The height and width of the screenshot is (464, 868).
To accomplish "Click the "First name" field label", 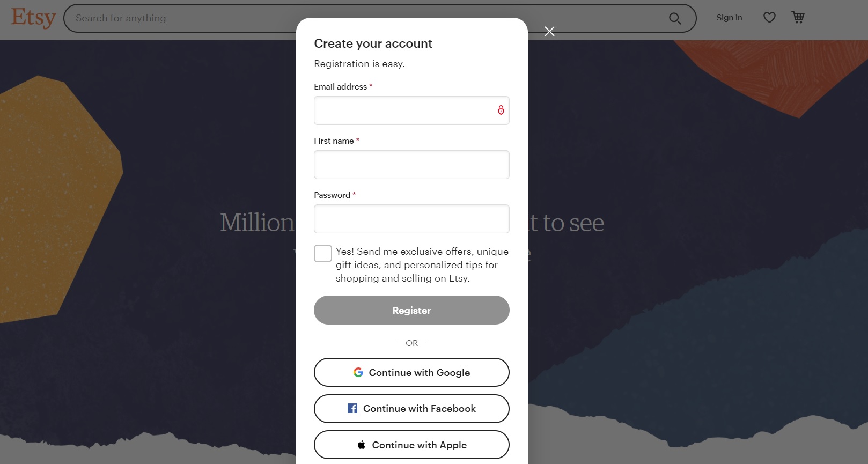I will coord(334,141).
